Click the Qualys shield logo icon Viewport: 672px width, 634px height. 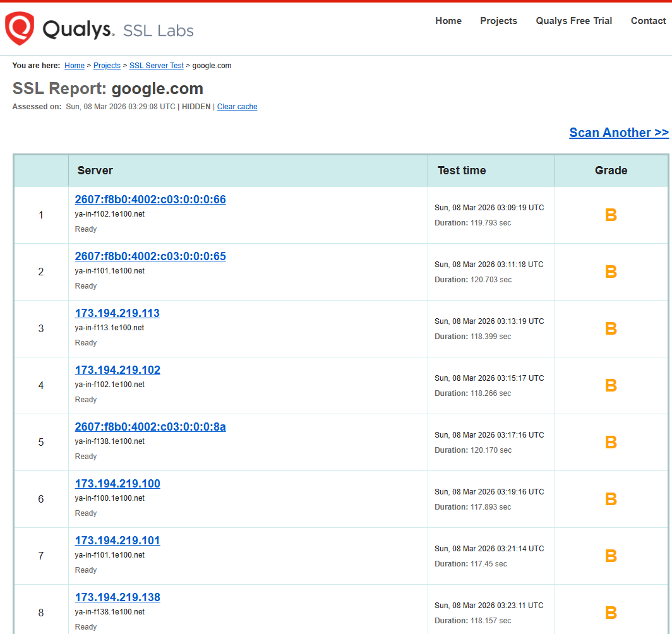pos(20,28)
